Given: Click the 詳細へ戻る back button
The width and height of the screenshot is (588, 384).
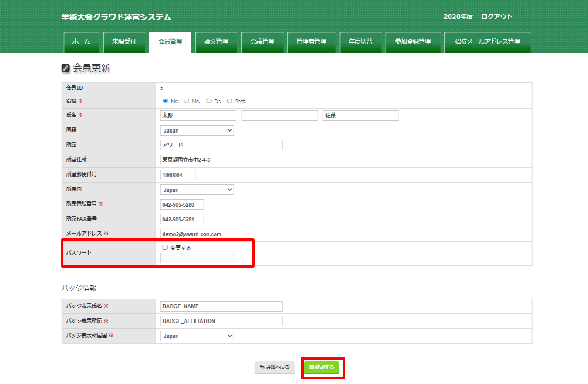Looking at the screenshot, I should coord(274,367).
